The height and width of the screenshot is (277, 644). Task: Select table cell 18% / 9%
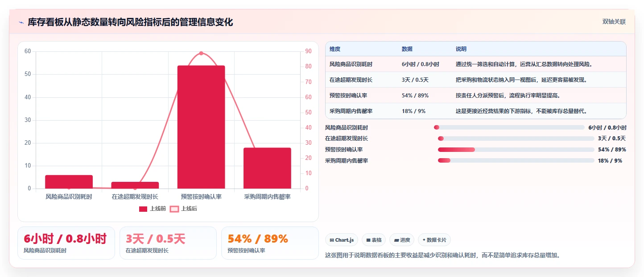tap(413, 111)
